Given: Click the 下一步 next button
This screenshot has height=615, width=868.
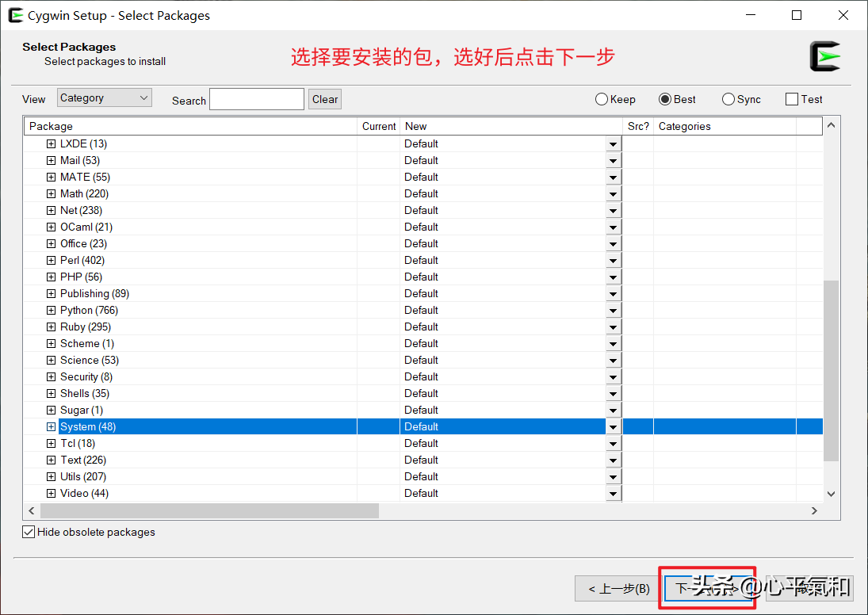Looking at the screenshot, I should (708, 588).
